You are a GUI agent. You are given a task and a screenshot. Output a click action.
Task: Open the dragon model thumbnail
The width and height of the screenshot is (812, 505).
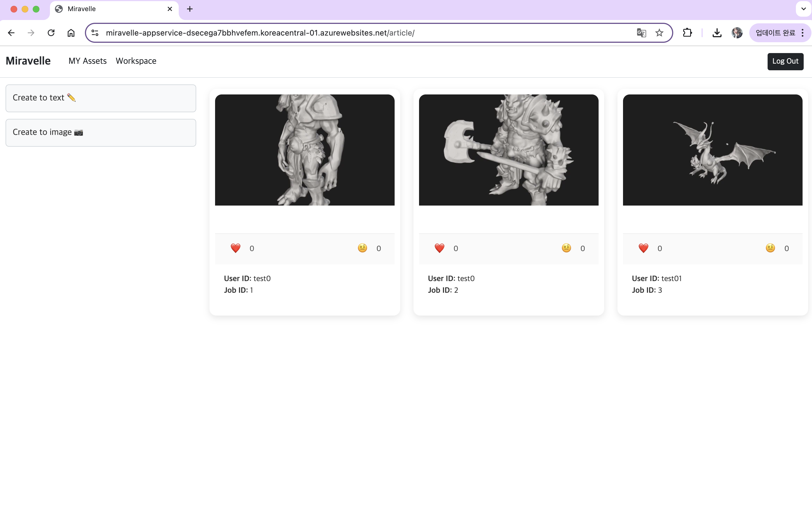[x=713, y=150]
